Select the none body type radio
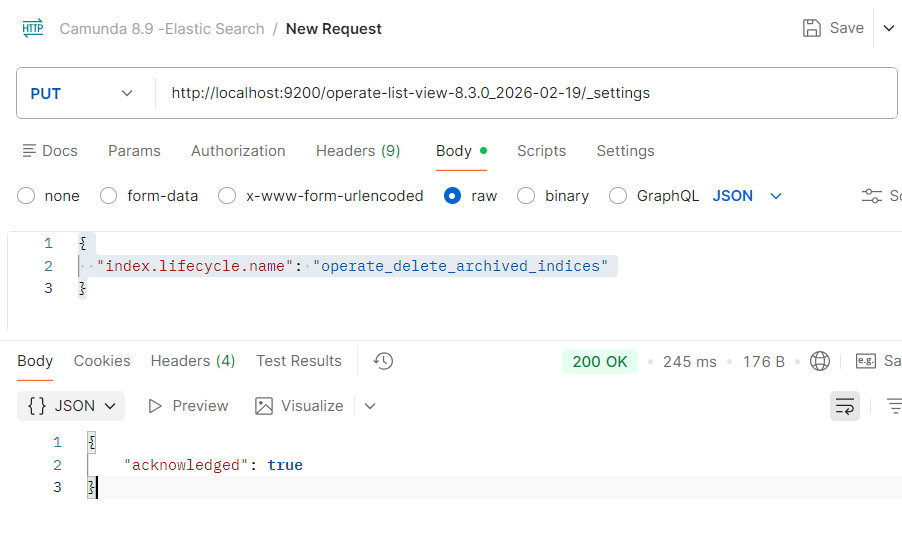Screen dimensions: 902x553 tap(26, 196)
